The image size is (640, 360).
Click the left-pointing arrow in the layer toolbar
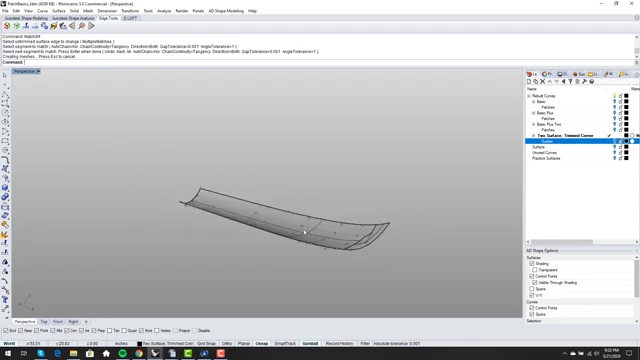pyautogui.click(x=564, y=82)
